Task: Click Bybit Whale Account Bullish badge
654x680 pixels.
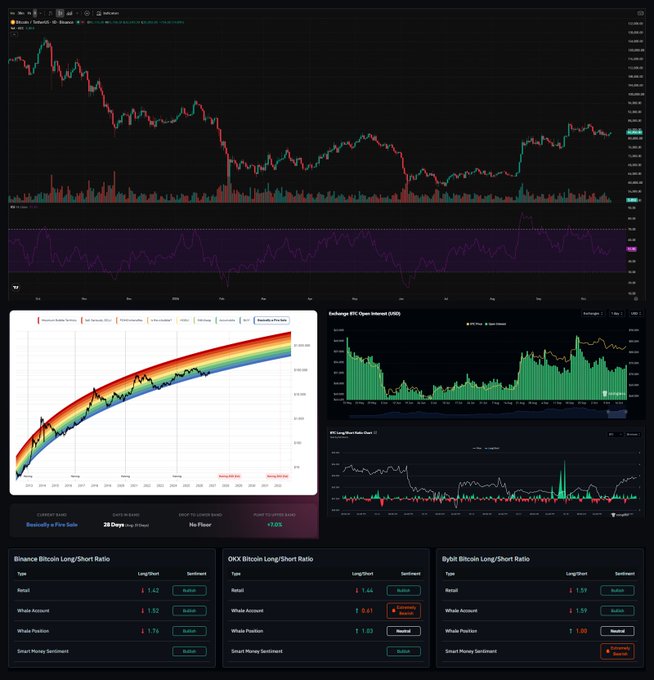Action: coord(617,611)
